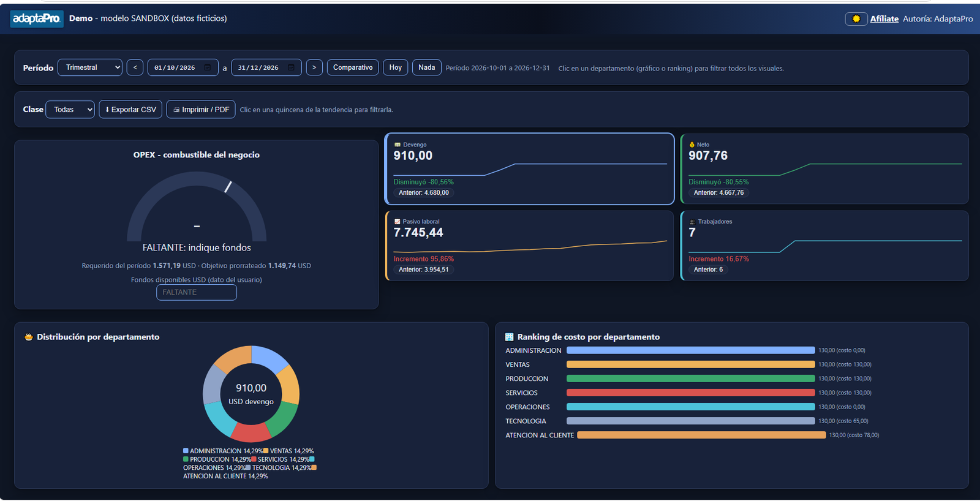980x501 pixels.
Task: Click the Devengo value 910,00 card
Action: tap(529, 169)
